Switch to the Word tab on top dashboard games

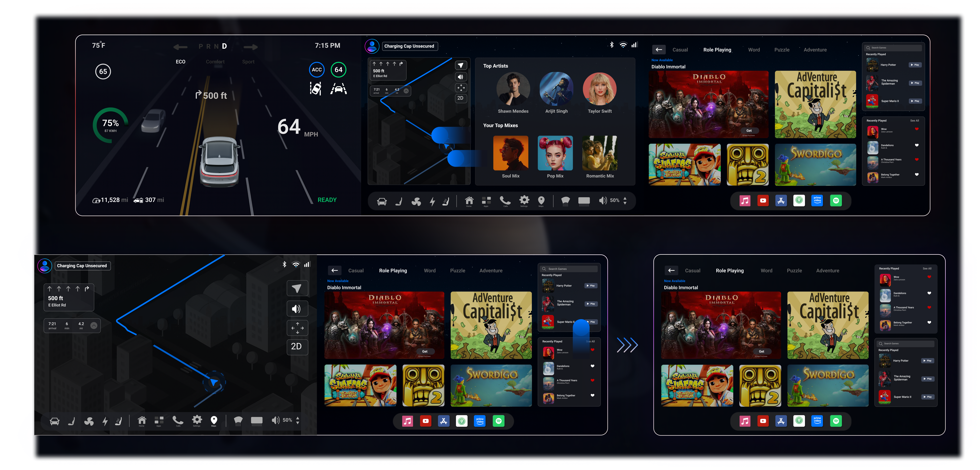(x=754, y=50)
